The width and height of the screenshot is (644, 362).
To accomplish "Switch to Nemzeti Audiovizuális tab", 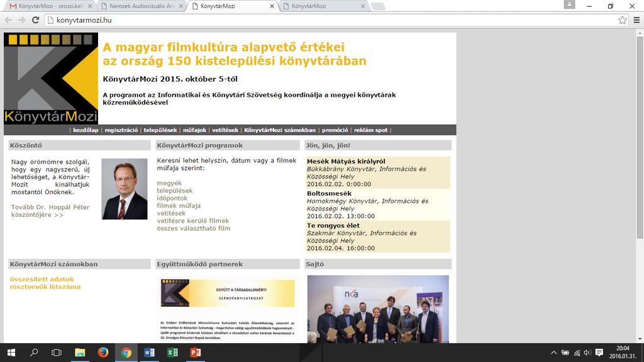I will click(142, 6).
